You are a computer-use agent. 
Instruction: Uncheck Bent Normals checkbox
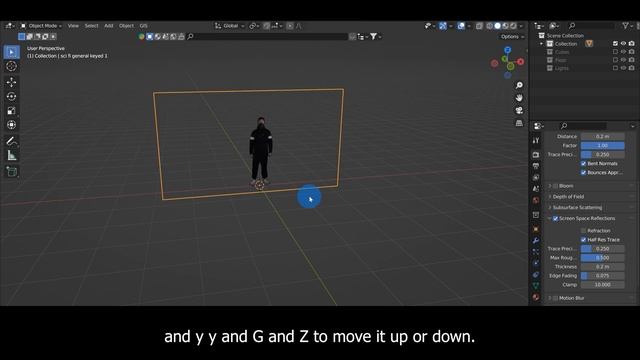coord(583,164)
